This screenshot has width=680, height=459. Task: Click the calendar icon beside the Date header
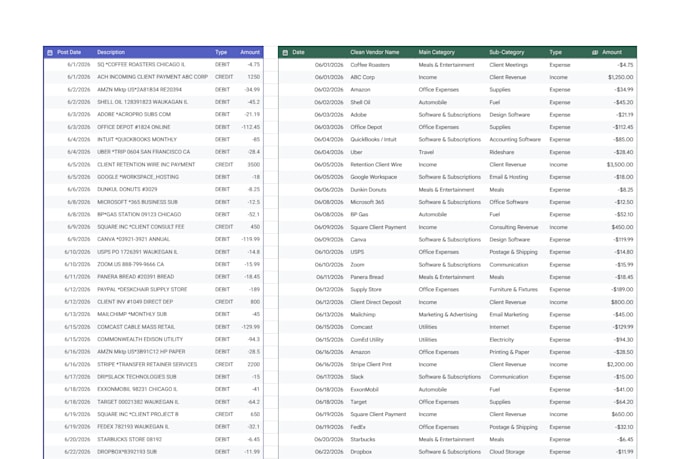pos(285,53)
